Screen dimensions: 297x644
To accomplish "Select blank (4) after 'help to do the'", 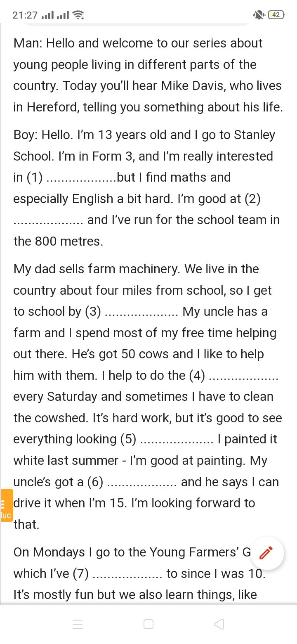I will (245, 376).
